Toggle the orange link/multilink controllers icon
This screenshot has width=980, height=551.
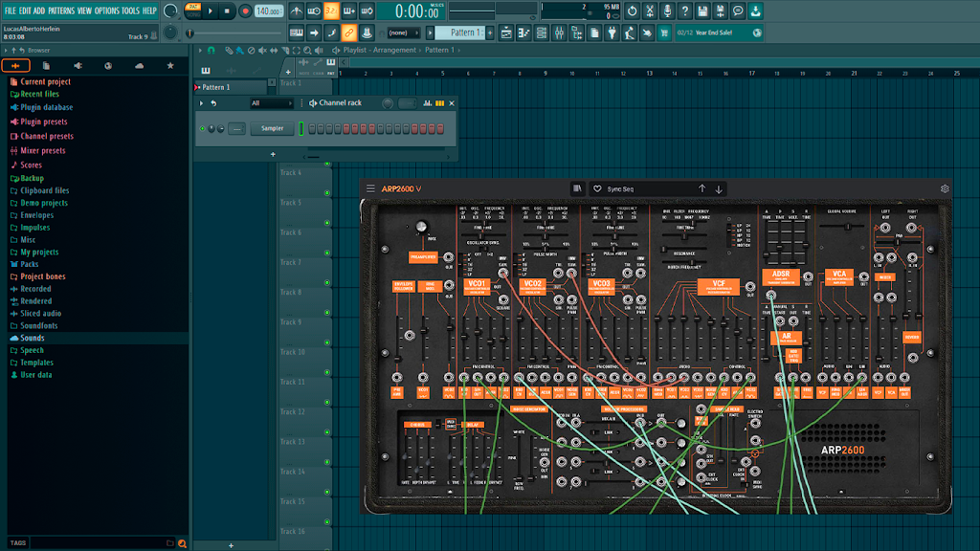[x=348, y=33]
